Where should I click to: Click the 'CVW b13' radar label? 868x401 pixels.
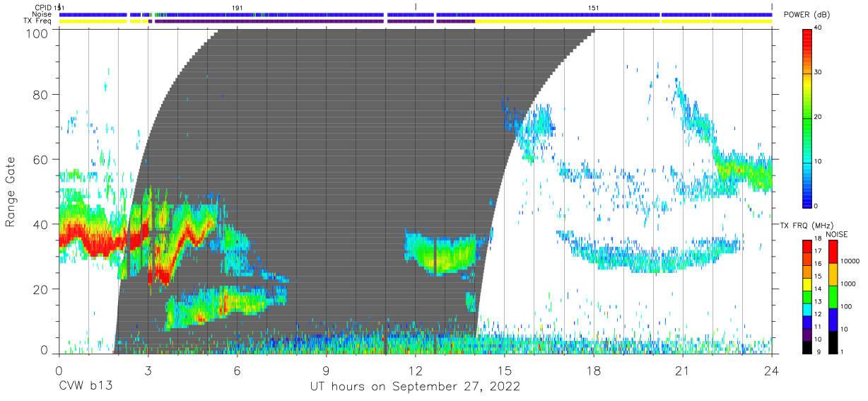pos(86,387)
